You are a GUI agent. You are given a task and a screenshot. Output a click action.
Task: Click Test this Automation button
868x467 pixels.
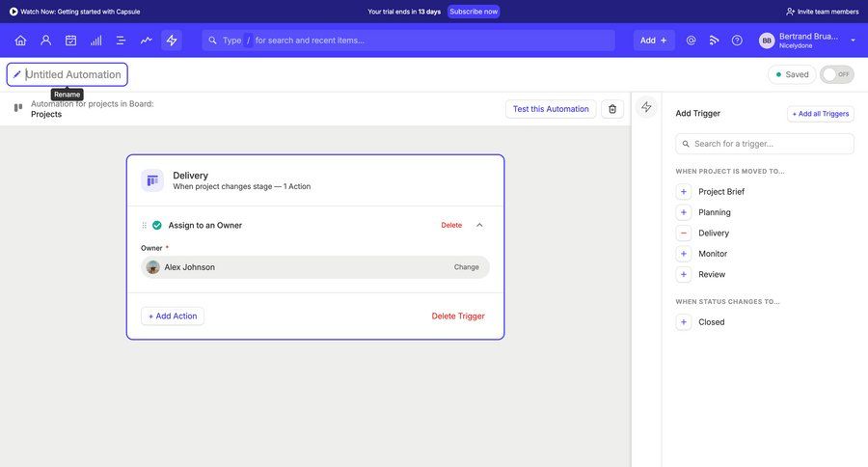(550, 109)
